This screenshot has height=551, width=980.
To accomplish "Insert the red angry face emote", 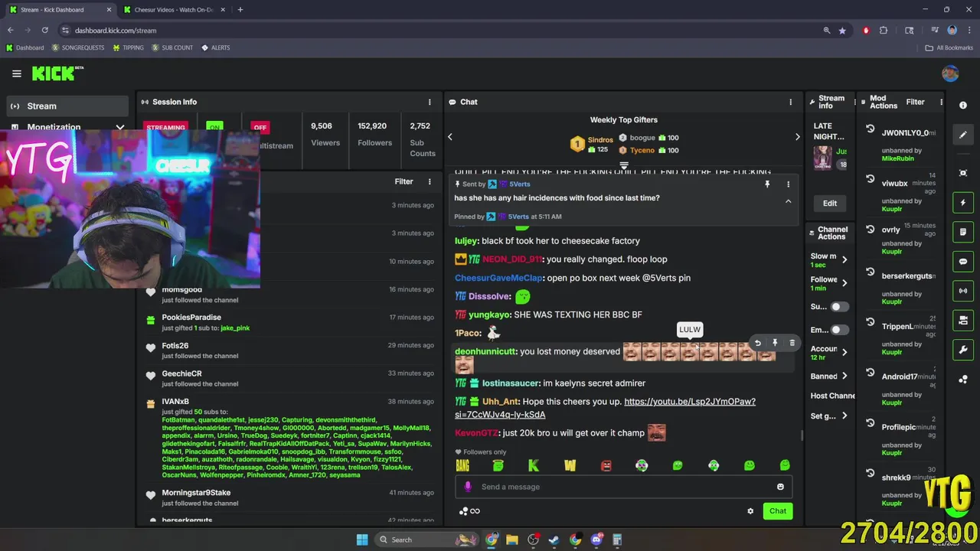I will (x=606, y=465).
